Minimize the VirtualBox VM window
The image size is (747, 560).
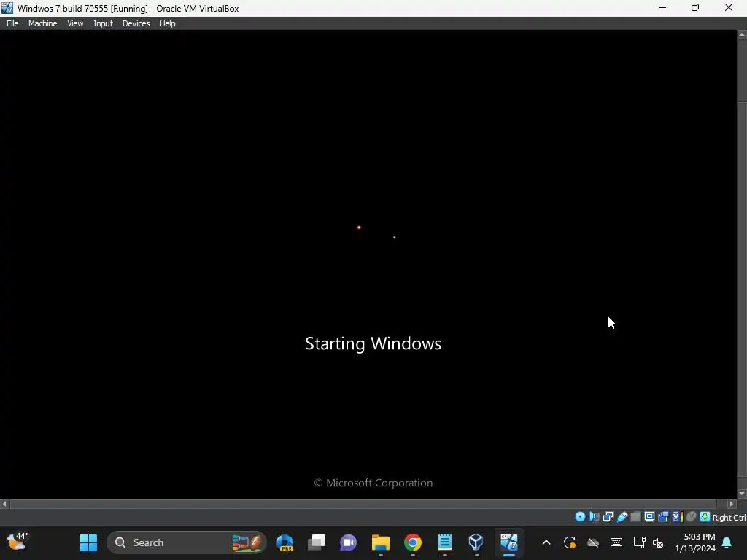pos(662,8)
